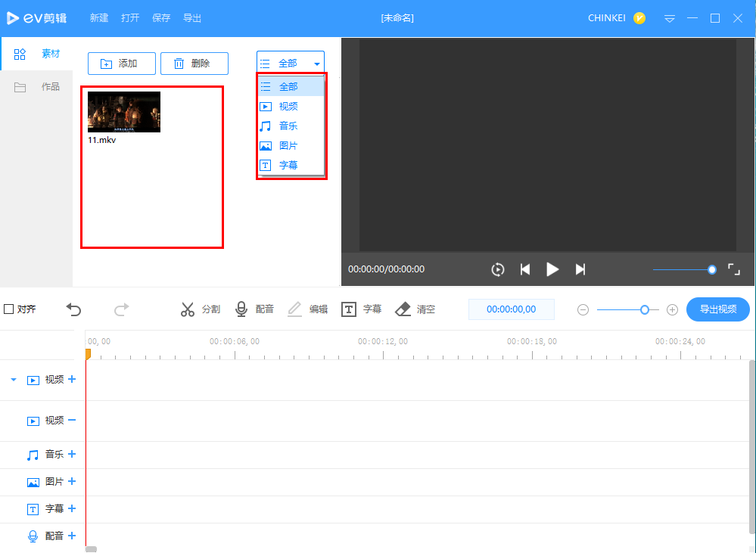Collapse the video track group arrow

point(13,380)
